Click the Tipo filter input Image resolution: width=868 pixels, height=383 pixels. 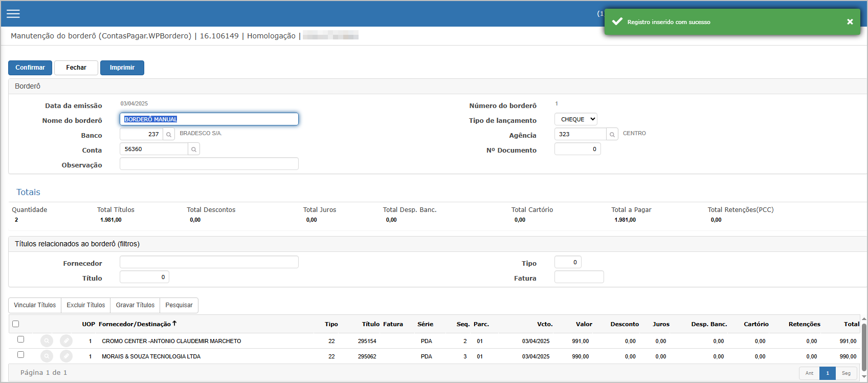(568, 262)
